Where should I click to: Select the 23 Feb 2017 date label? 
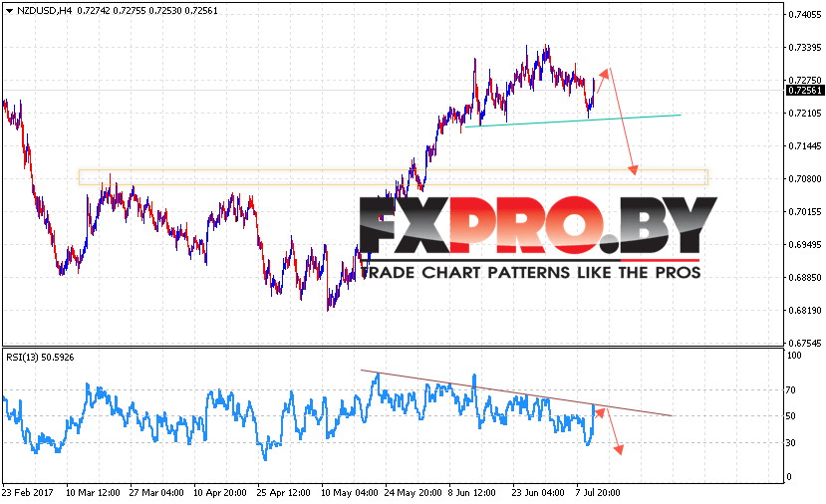(27, 493)
